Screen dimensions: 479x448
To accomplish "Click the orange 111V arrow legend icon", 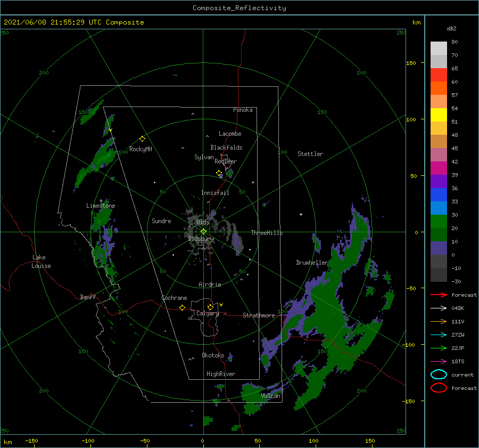I will 439,321.
